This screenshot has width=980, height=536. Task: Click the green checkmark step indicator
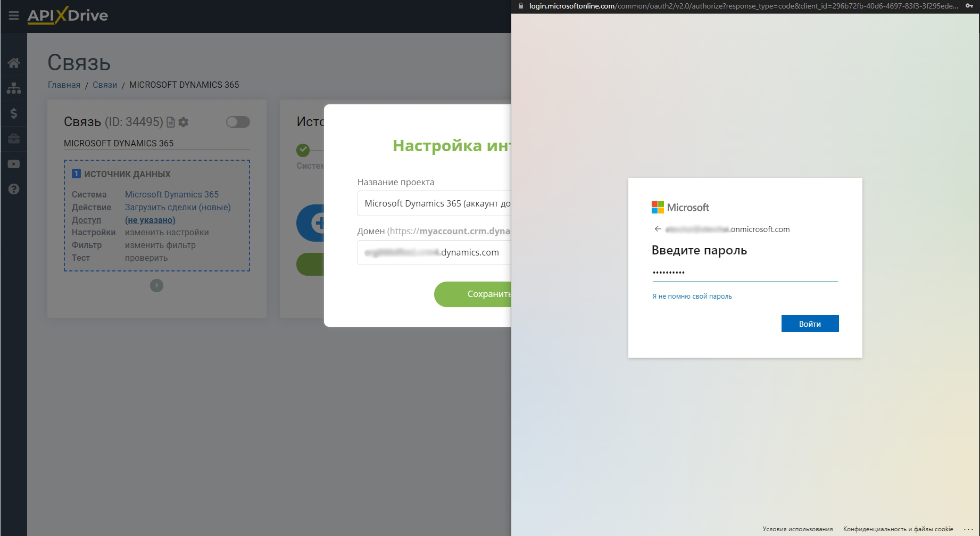click(303, 150)
